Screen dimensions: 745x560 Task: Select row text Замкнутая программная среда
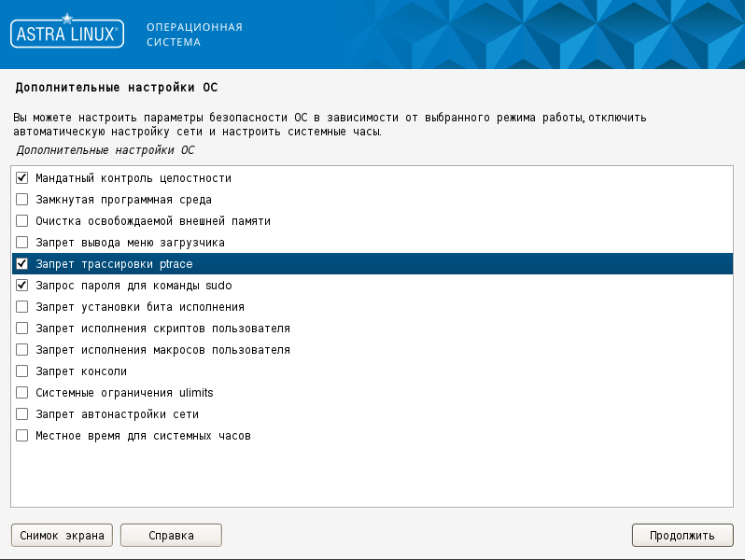coord(123,200)
